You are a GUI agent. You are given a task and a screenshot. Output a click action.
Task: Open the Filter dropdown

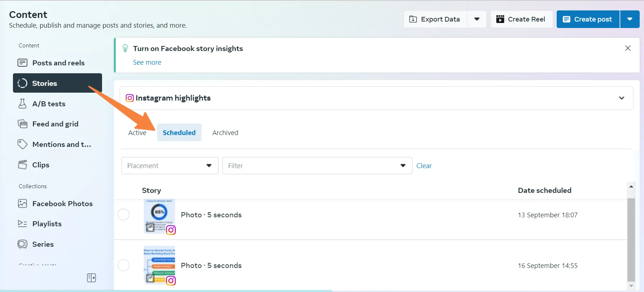[x=317, y=166]
